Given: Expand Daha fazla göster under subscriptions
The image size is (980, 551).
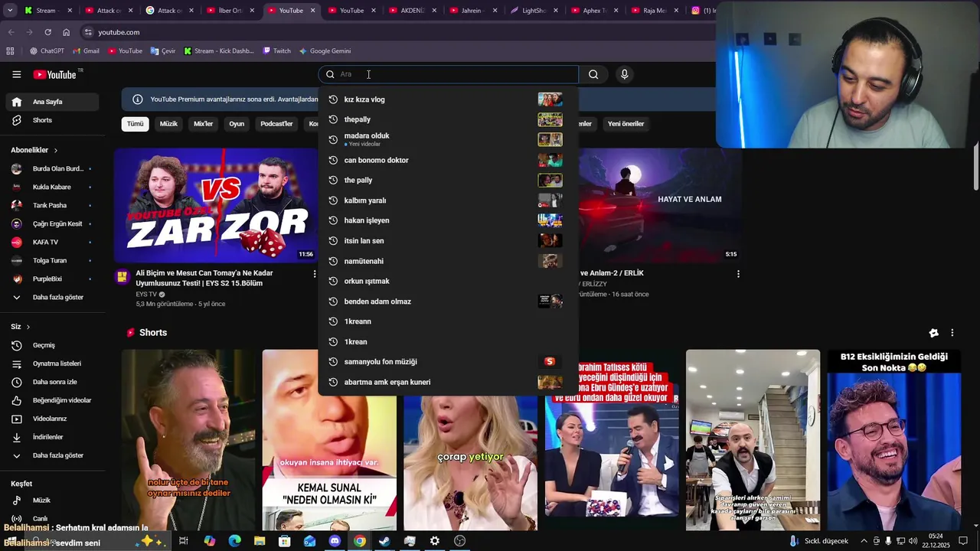Looking at the screenshot, I should [51, 297].
